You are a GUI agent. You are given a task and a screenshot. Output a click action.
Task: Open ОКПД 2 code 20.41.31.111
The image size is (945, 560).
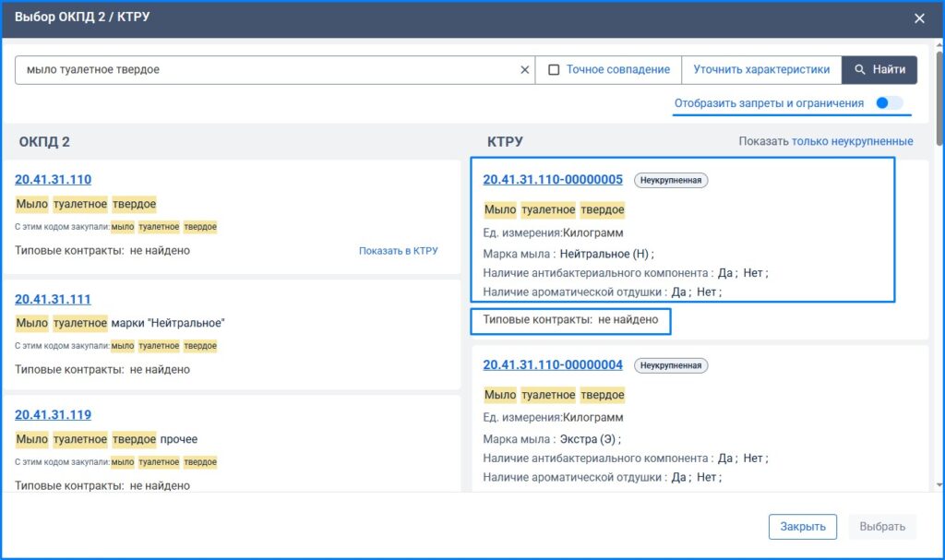coord(53,299)
